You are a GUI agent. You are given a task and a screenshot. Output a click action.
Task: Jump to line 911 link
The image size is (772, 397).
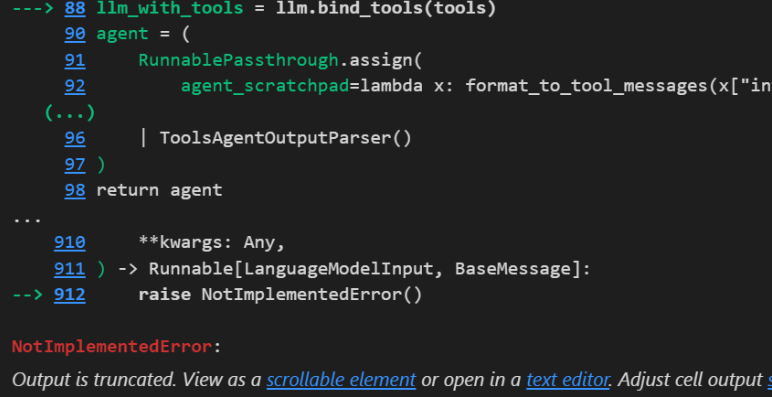69,269
